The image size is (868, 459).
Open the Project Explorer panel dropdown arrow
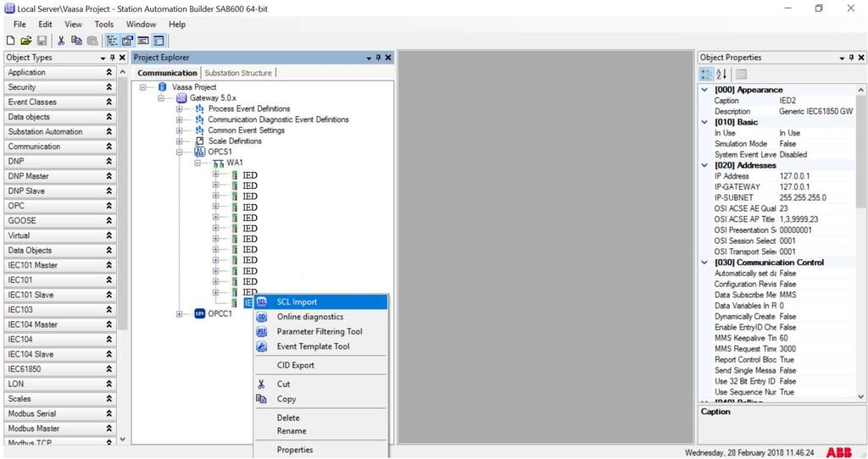coord(369,58)
